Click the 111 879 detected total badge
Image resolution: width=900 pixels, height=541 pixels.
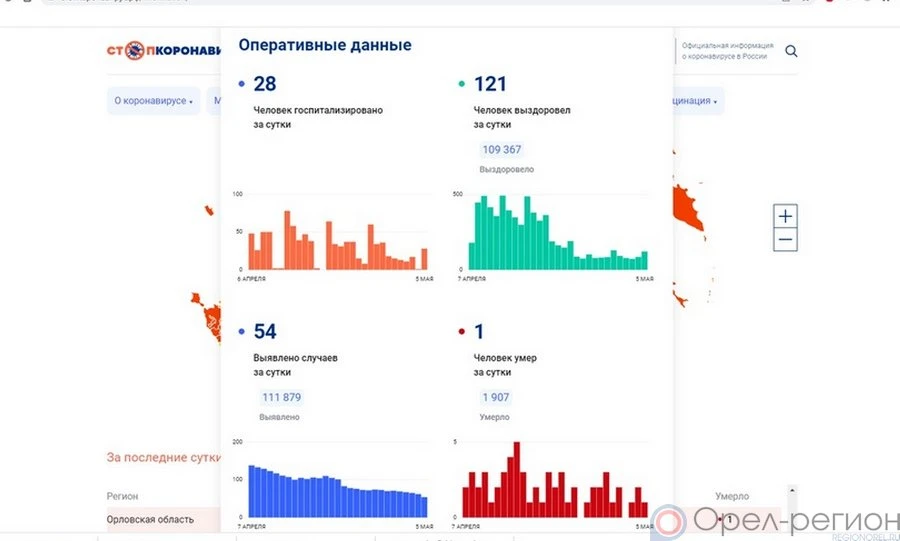[x=281, y=397]
